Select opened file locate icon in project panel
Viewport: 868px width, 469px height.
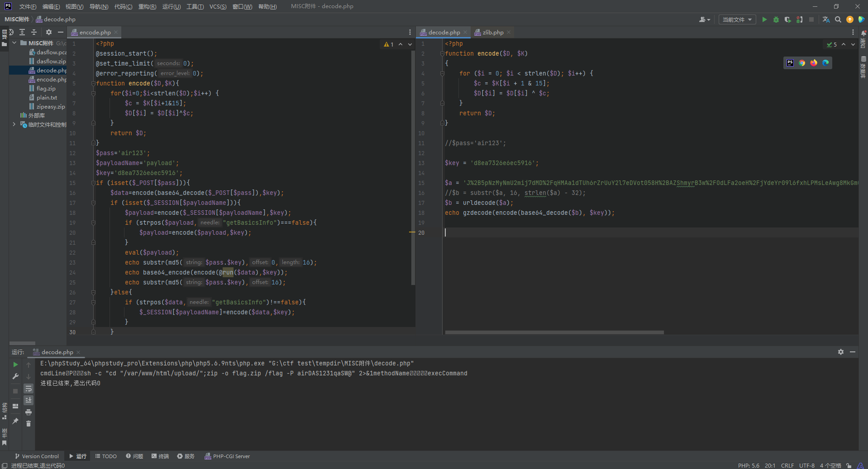tap(11, 32)
